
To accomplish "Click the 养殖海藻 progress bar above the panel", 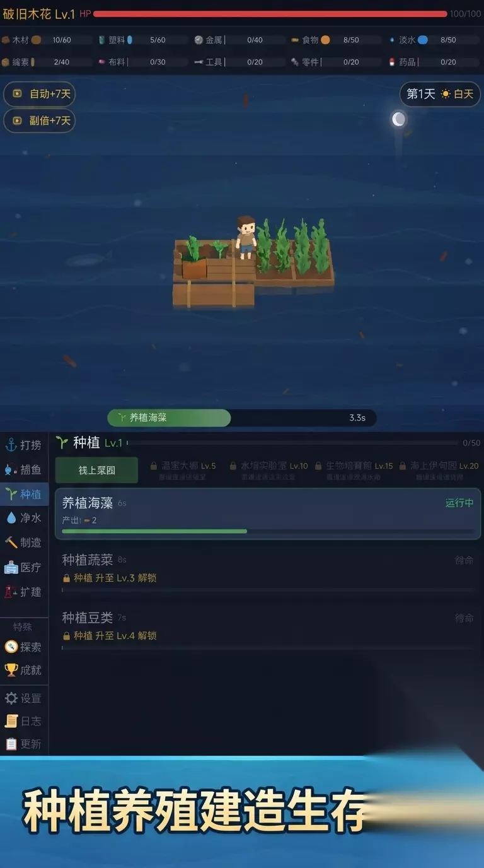I will coord(242,418).
